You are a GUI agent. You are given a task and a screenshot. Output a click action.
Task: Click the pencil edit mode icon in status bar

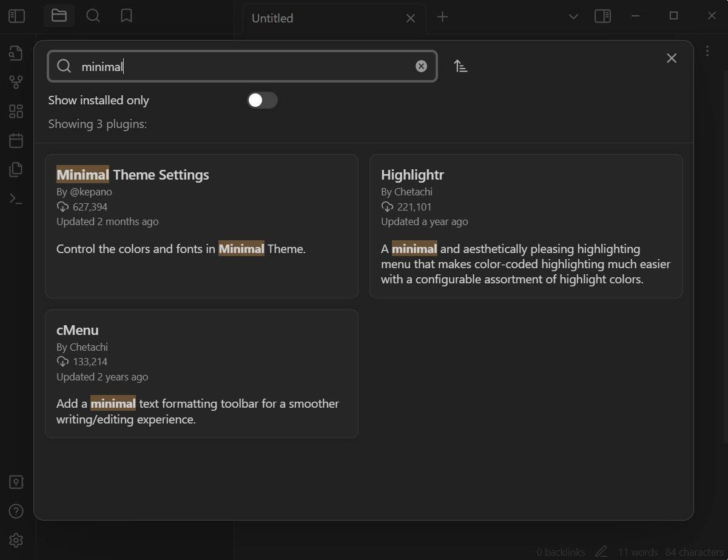tap(601, 552)
